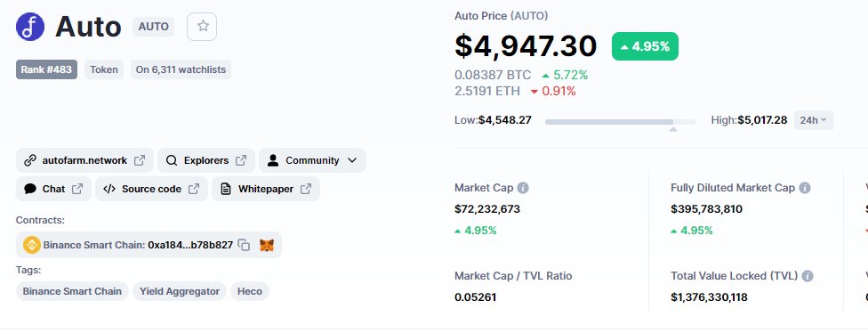Add Auto to watchlist with star

(202, 27)
